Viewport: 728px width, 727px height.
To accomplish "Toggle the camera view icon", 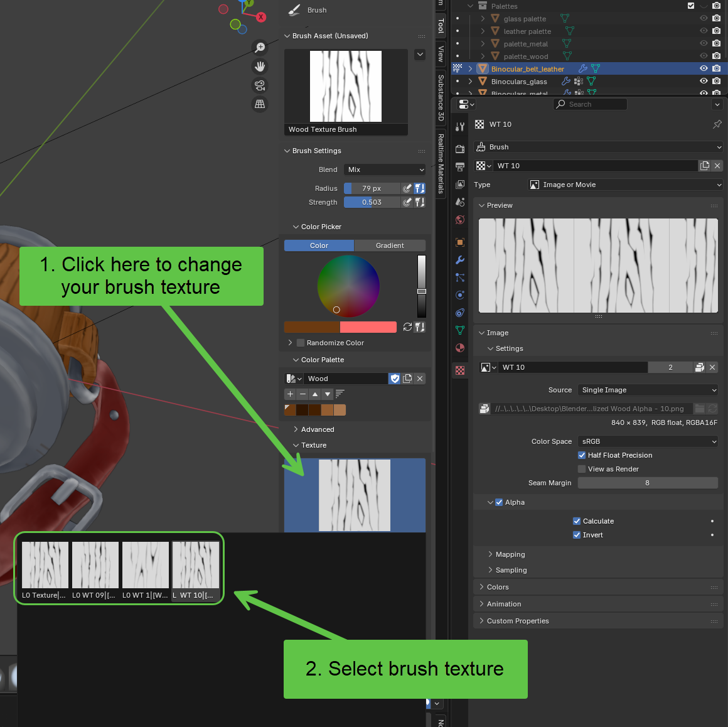I will (260, 85).
